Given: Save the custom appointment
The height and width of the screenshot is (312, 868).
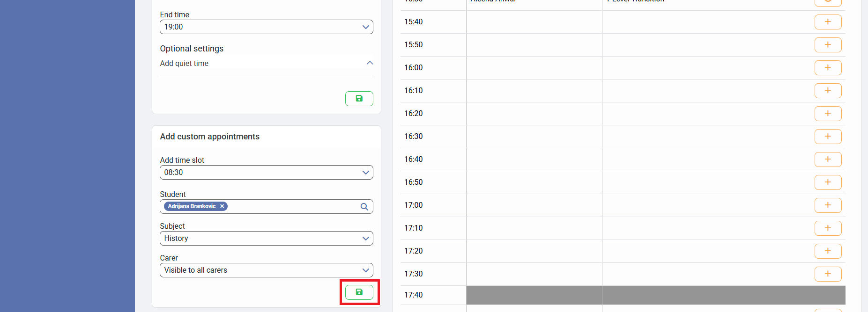Looking at the screenshot, I should tap(359, 292).
